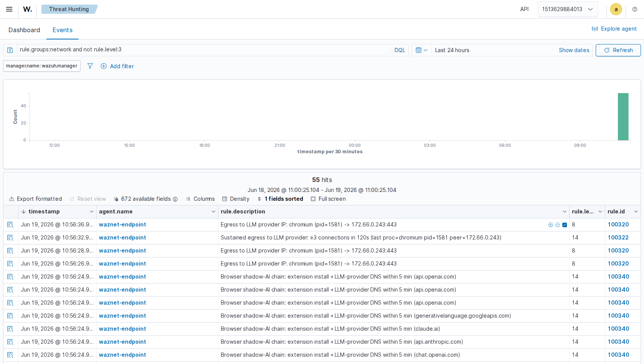Click the filter funnel icon

pos(90,66)
